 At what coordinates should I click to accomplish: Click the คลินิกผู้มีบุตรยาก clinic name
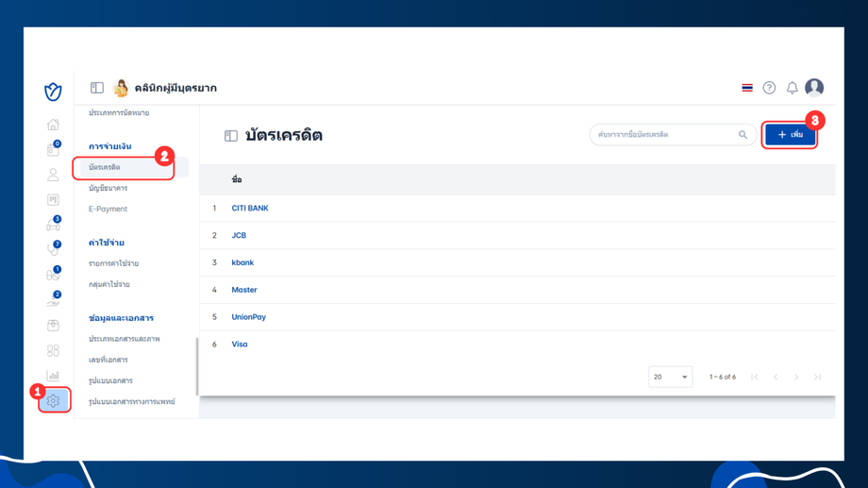[x=175, y=88]
